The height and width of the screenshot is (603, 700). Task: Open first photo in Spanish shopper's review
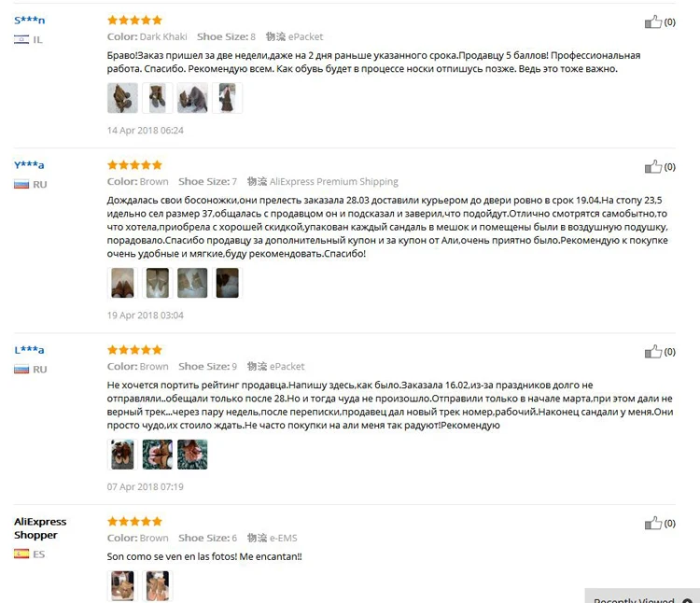pos(122,585)
